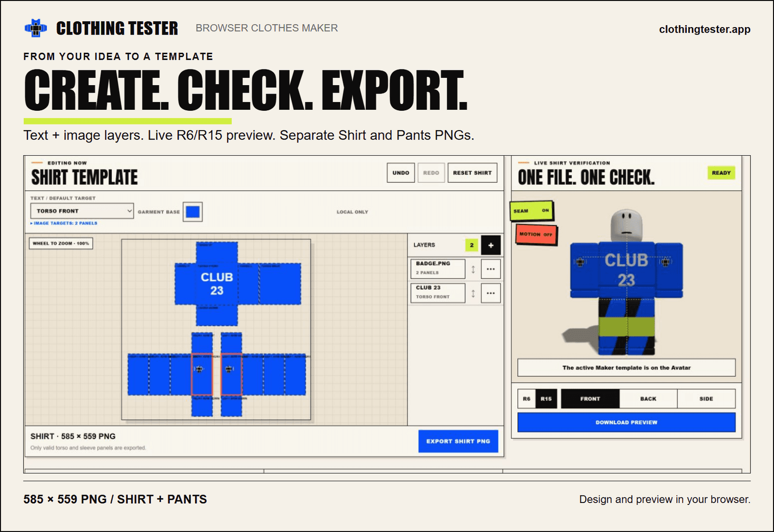Viewport: 774px width, 532px height.
Task: Select the CLUB 23 layer row
Action: 437,293
